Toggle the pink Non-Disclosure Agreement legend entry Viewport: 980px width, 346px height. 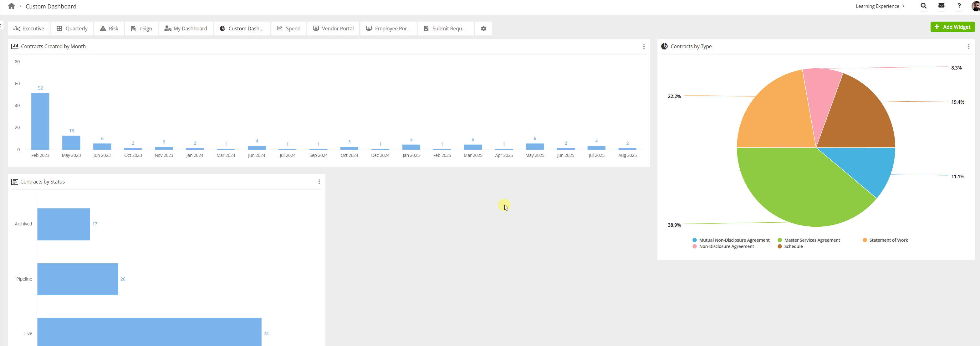coord(723,247)
